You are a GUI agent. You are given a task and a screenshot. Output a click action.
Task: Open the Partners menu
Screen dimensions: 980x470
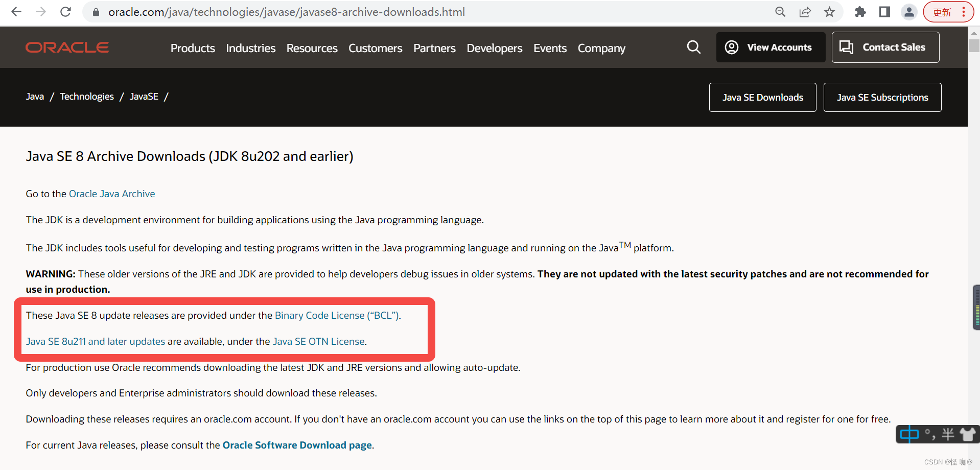coord(434,48)
